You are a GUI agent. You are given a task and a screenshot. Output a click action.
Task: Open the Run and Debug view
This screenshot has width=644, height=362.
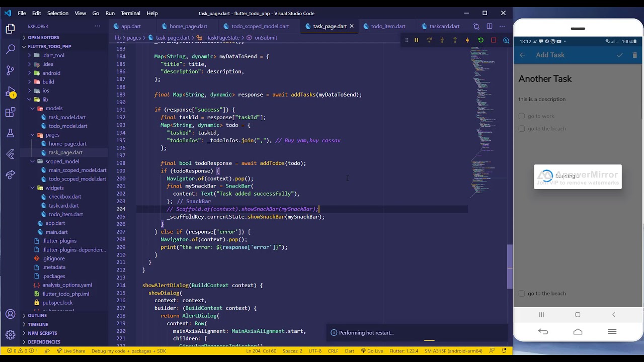click(x=10, y=92)
